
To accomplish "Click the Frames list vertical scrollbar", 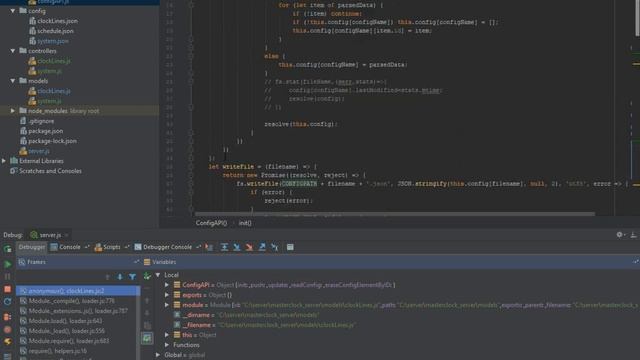I will pos(138,322).
